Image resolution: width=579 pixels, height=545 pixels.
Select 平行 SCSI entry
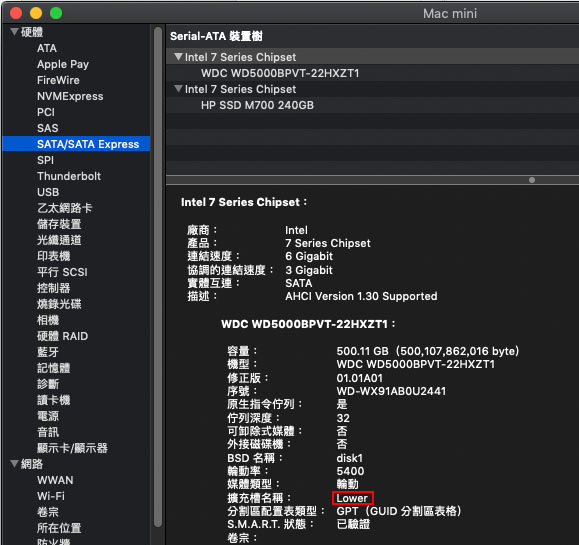coord(62,272)
